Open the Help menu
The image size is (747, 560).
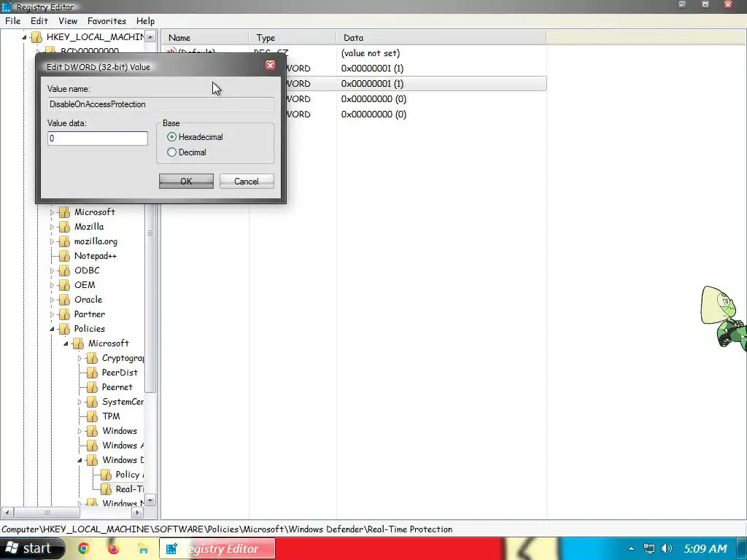(x=145, y=21)
